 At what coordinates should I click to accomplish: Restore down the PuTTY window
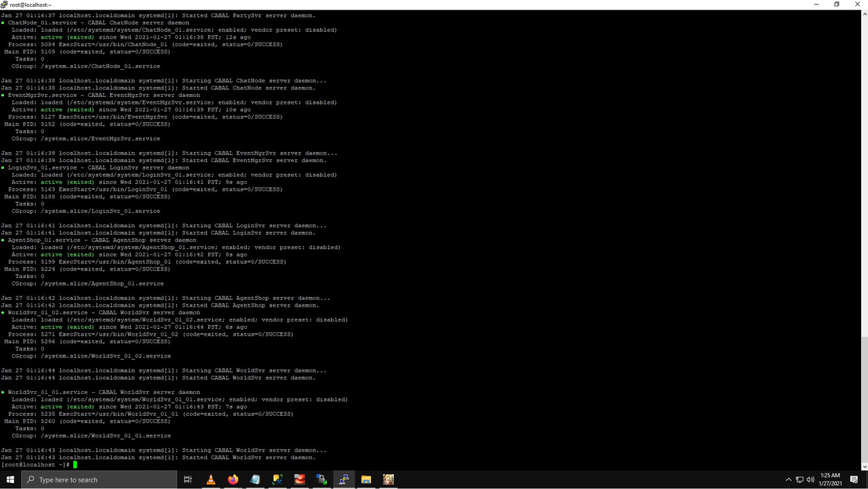(837, 5)
